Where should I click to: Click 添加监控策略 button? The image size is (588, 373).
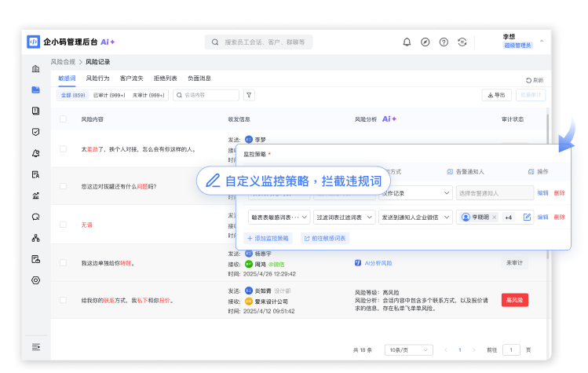[x=268, y=238]
